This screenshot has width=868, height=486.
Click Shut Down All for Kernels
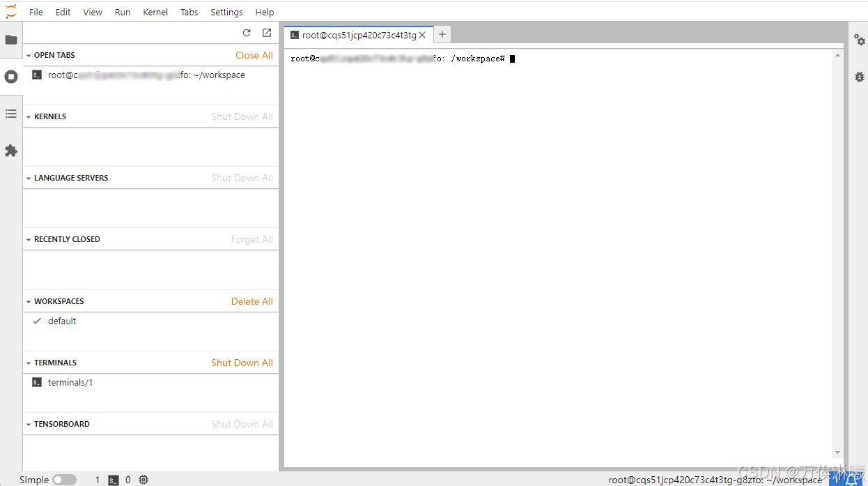(242, 116)
